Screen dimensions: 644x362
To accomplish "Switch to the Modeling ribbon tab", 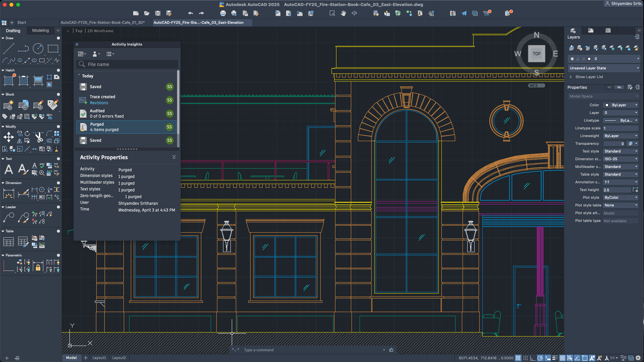I will [40, 31].
